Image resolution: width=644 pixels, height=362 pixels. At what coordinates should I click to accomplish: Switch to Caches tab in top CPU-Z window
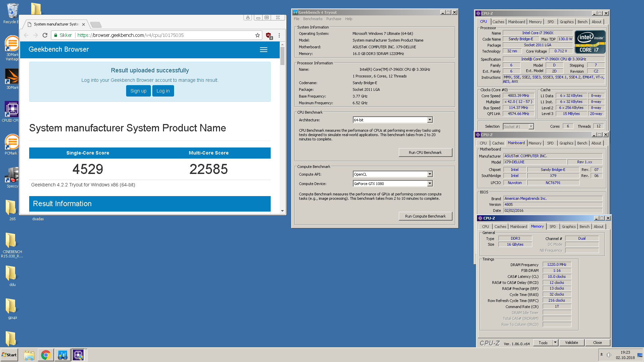click(498, 22)
